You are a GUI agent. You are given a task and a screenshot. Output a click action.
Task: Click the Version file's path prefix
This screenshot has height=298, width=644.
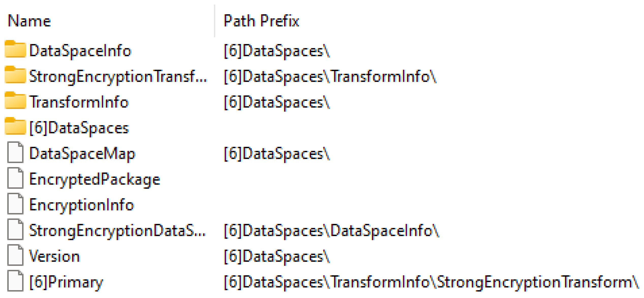(277, 256)
